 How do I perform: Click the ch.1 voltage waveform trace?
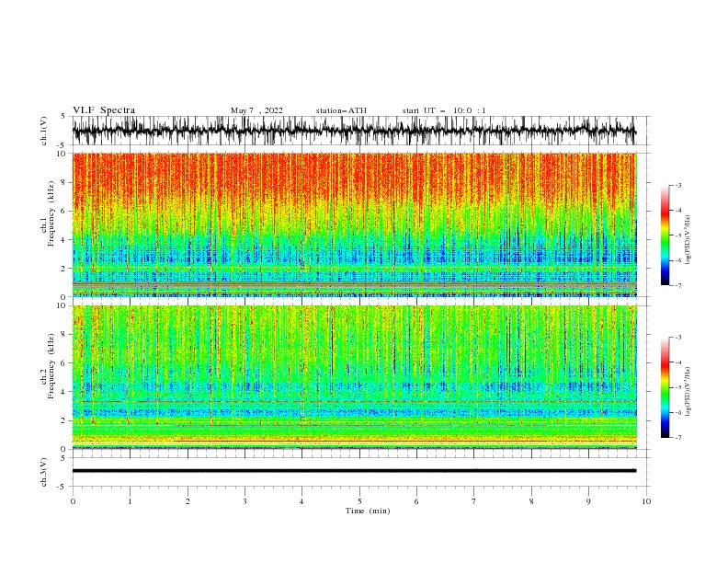[x=354, y=131]
